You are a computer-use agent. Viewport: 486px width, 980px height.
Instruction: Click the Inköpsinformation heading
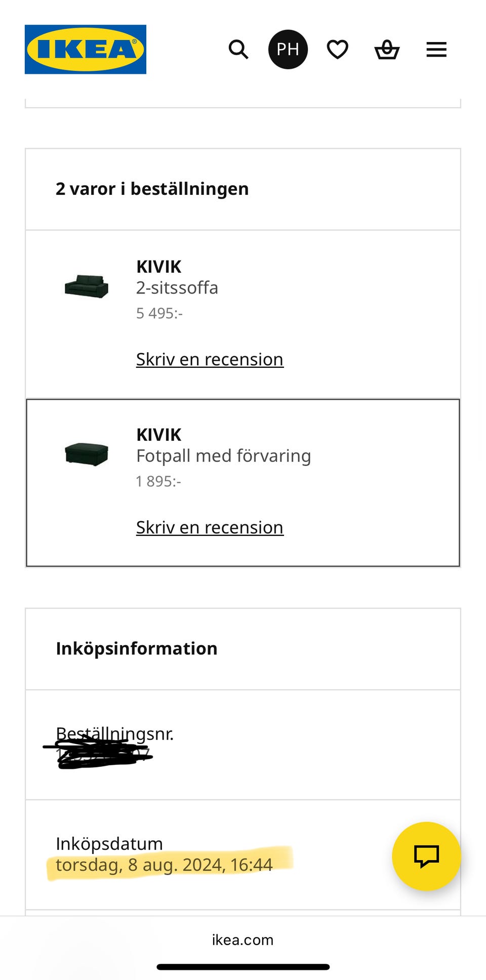(x=137, y=648)
